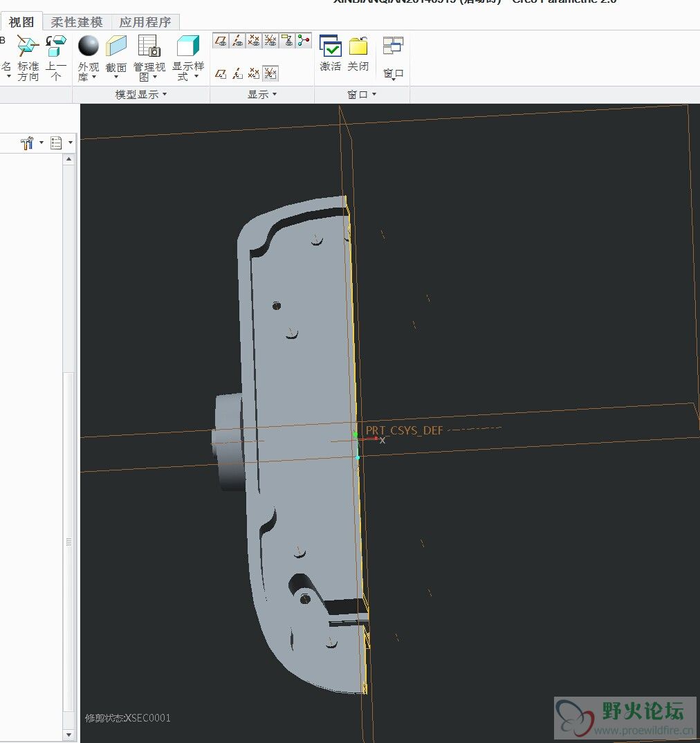700x743 pixels.
Task: Click the model tree scrollbar down arrow
Action: pos(68,735)
